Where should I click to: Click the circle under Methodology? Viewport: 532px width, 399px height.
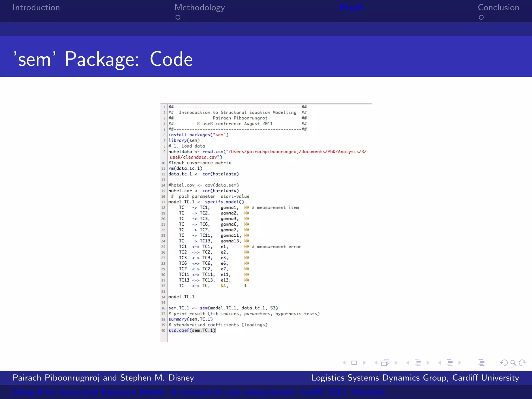[178, 17]
